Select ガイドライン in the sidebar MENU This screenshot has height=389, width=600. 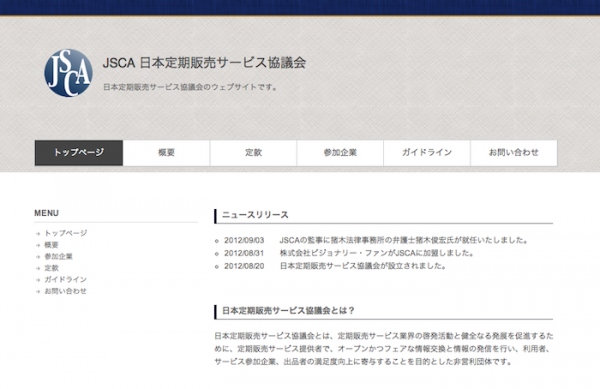click(x=65, y=279)
